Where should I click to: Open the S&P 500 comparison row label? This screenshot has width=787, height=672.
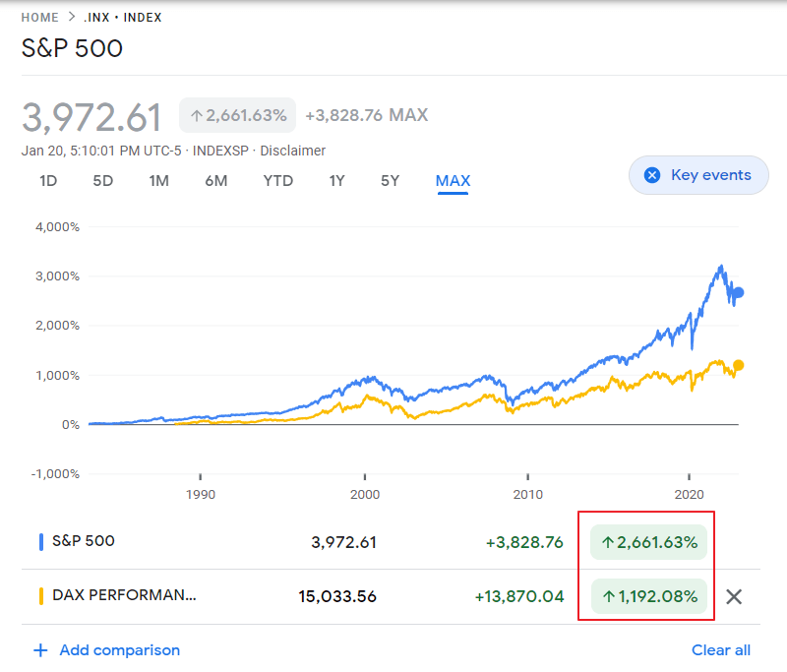[84, 541]
